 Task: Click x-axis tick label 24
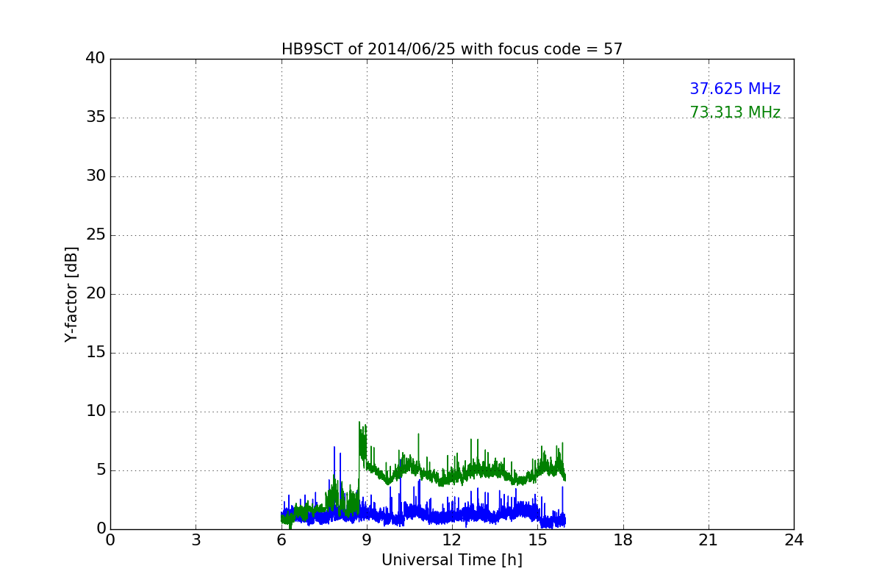point(794,540)
